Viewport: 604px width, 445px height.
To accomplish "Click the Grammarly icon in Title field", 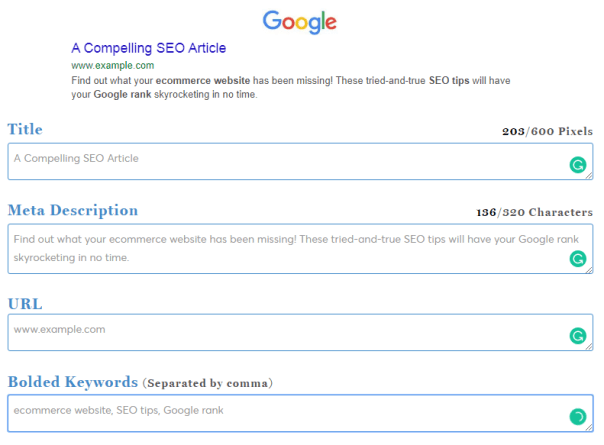I will coord(577,165).
